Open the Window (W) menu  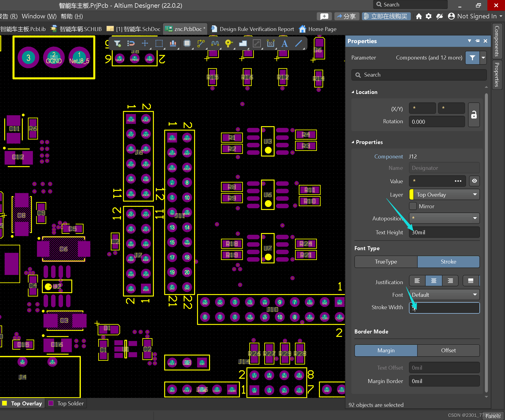pos(39,16)
